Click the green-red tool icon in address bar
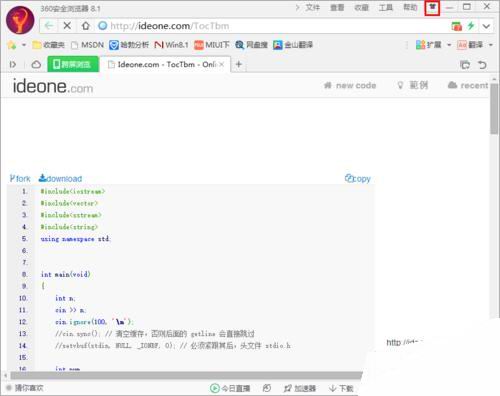This screenshot has width=500, height=396. [457, 26]
